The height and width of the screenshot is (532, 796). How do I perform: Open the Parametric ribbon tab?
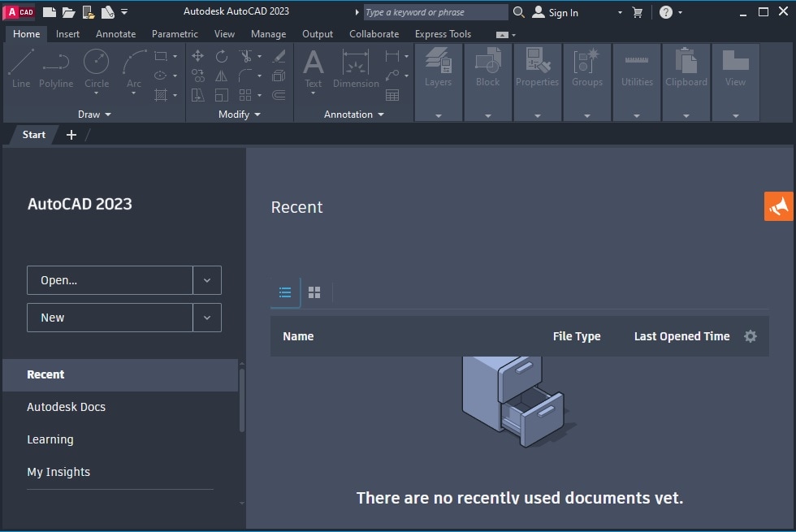[175, 34]
